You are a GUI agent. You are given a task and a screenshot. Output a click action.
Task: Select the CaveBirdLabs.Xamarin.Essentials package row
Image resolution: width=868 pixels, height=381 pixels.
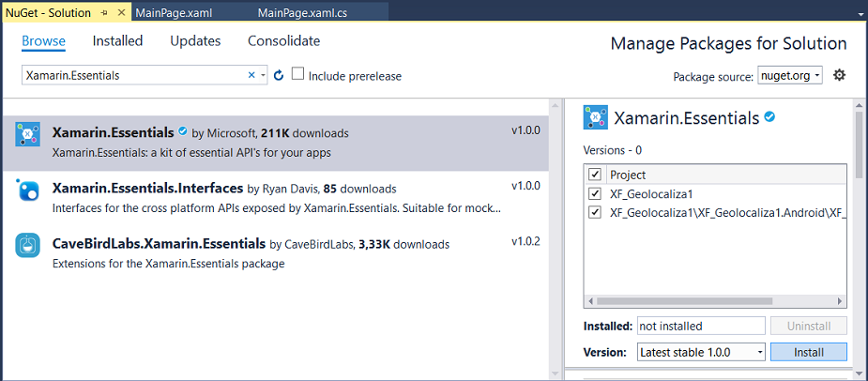(x=276, y=253)
